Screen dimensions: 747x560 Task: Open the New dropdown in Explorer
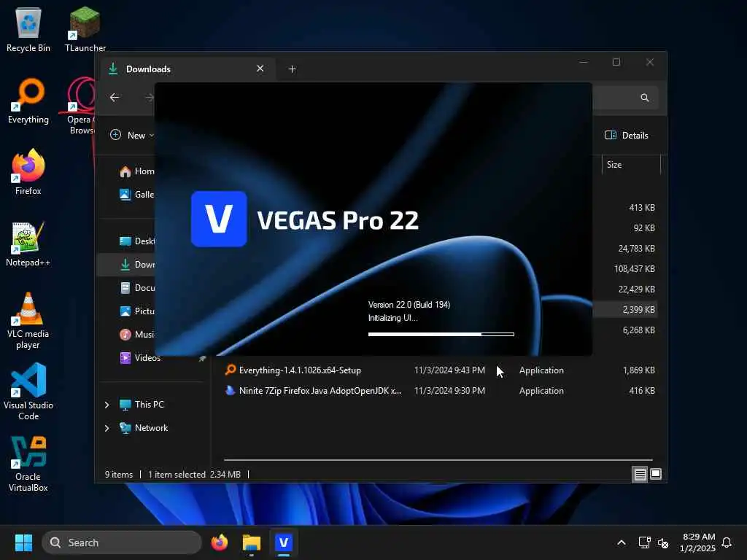tap(132, 135)
